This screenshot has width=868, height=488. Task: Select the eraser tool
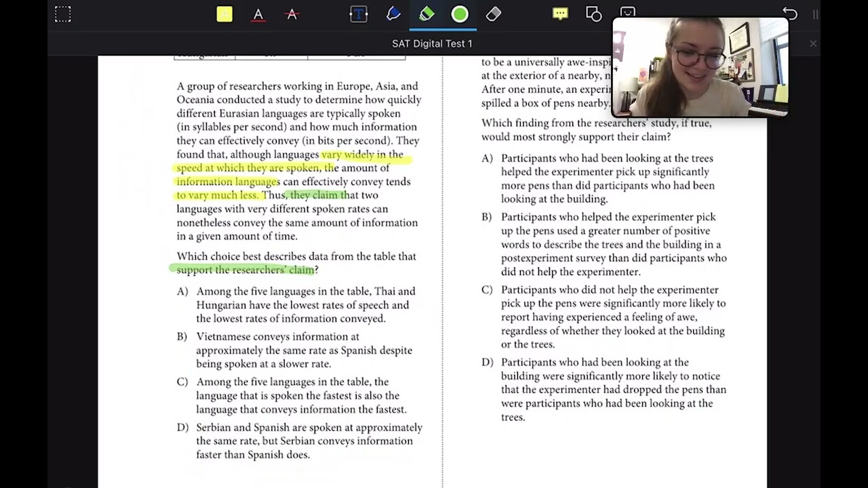tap(494, 14)
